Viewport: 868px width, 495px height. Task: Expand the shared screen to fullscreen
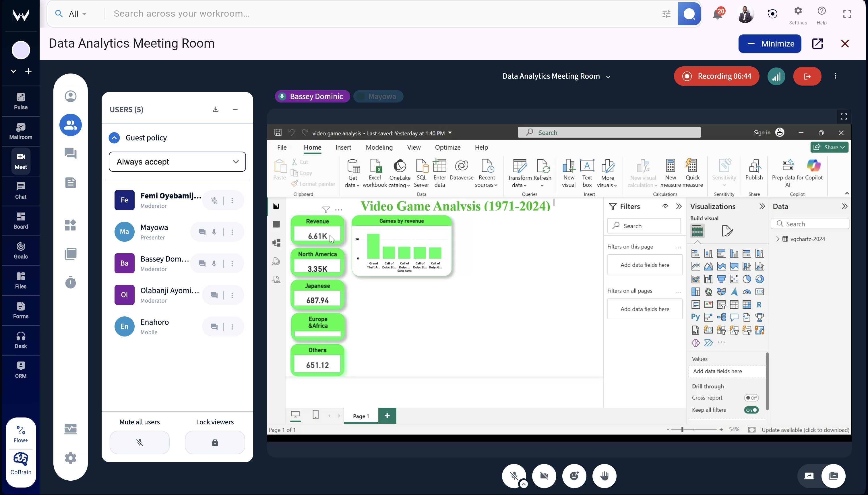pyautogui.click(x=844, y=117)
